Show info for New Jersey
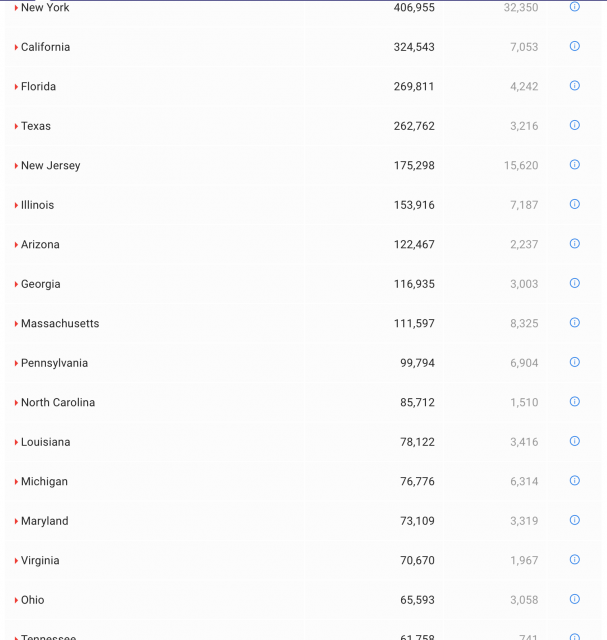Image resolution: width=607 pixels, height=640 pixels. [575, 165]
